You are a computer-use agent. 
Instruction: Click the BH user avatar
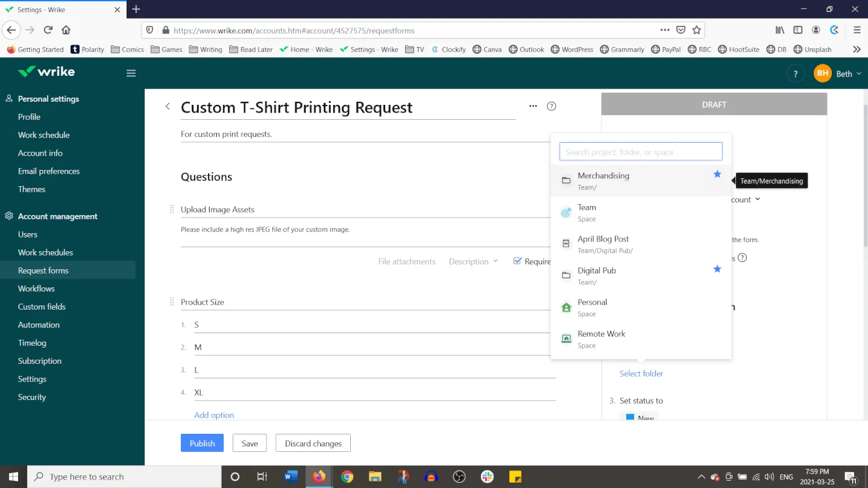click(822, 74)
